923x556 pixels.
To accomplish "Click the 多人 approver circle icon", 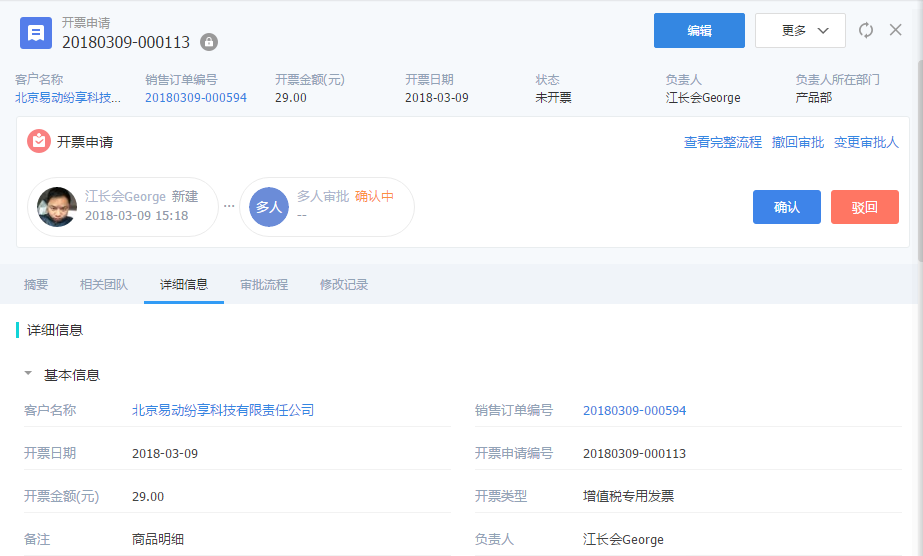I will coord(268,207).
